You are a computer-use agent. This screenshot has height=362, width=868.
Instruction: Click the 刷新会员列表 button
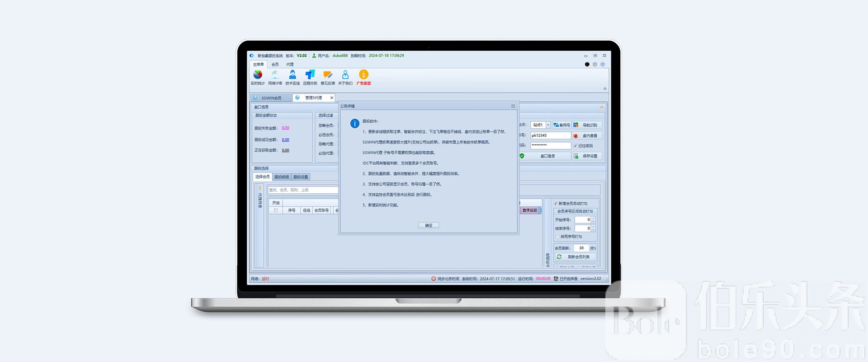coord(575,257)
